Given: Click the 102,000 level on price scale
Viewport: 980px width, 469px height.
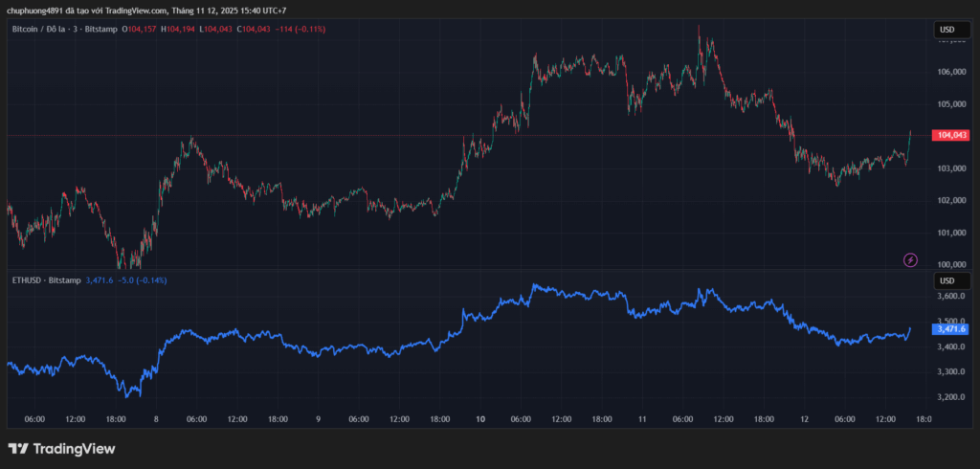Looking at the screenshot, I should point(951,200).
